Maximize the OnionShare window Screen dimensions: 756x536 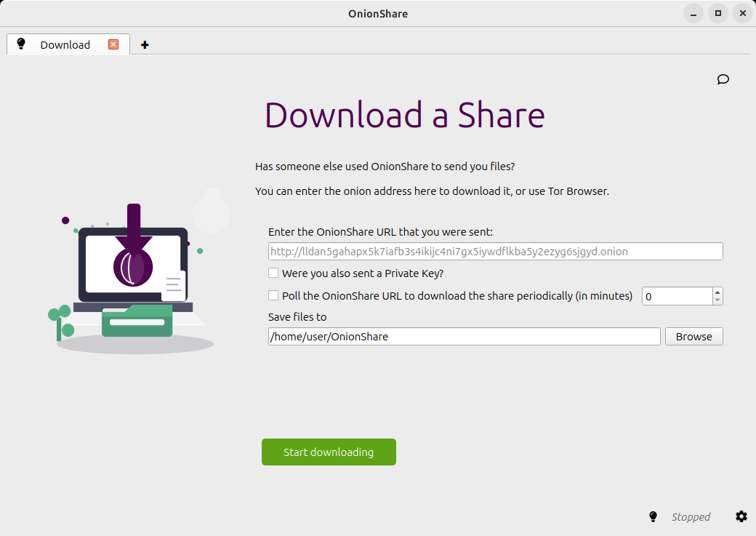point(718,14)
